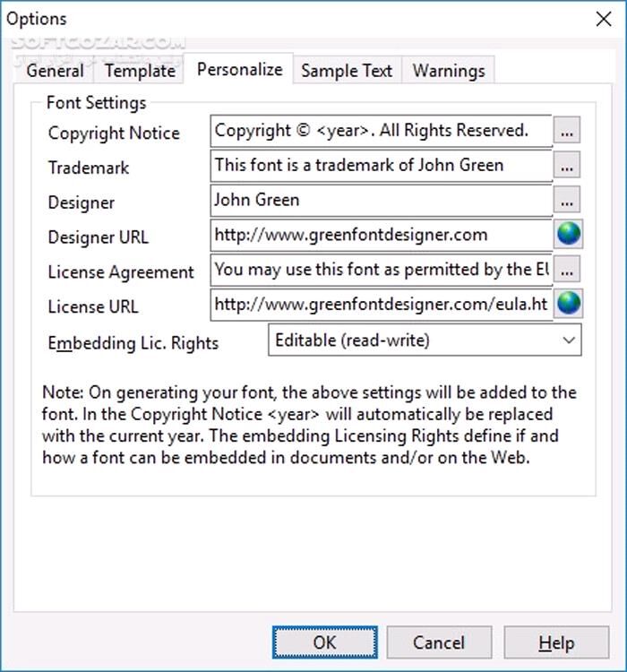The width and height of the screenshot is (627, 672).
Task: Open Designer URL globe icon in browser
Action: [x=568, y=234]
